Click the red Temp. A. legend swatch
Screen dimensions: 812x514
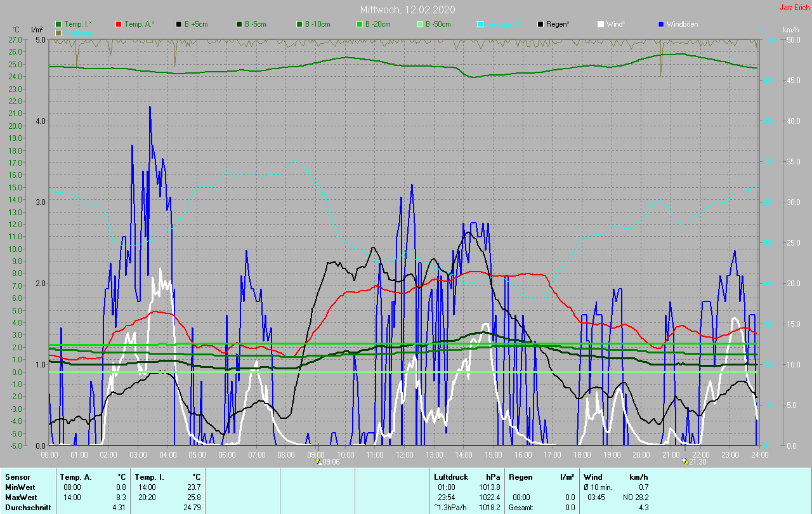point(119,24)
